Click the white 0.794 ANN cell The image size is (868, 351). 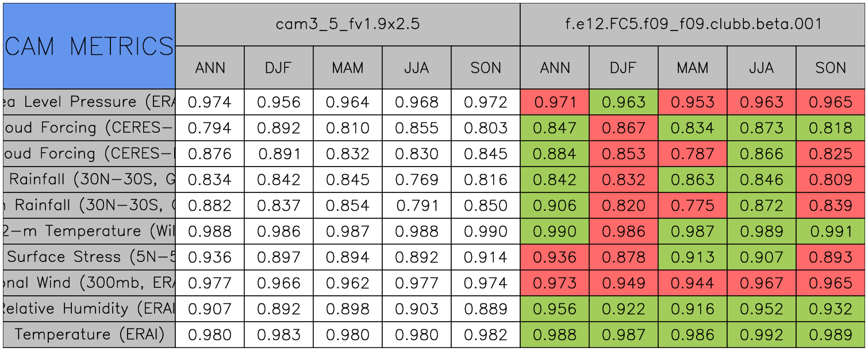pos(209,128)
